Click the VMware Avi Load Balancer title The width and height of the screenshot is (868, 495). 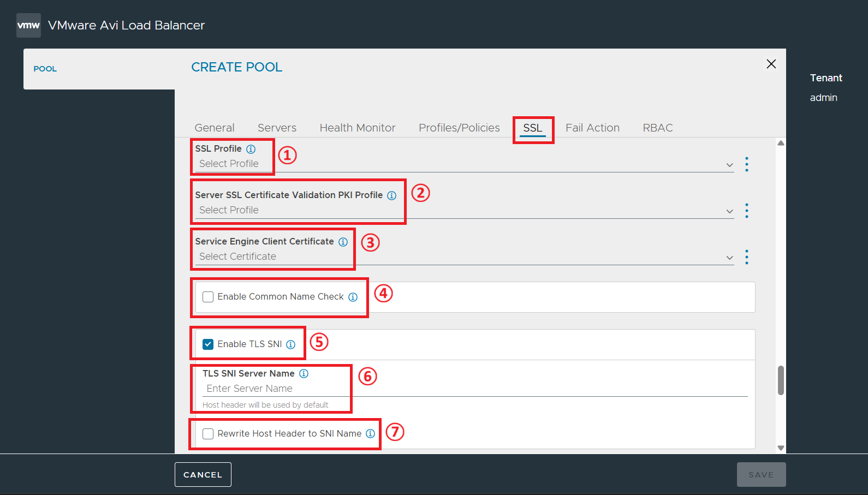coord(126,25)
